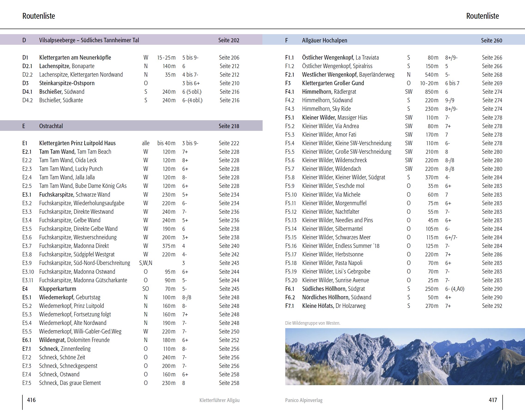Image resolution: width=525 pixels, height=420 pixels.
Task: Click footer text 'Panico Alpinverlag'
Action: pyautogui.click(x=304, y=400)
